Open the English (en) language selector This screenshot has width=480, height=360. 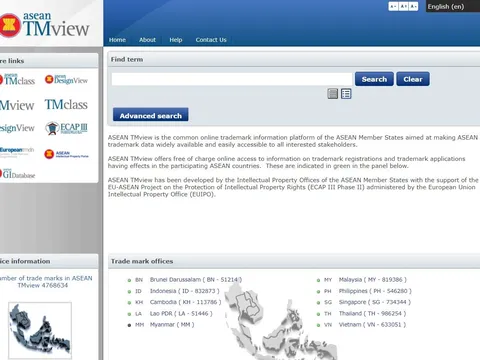[453, 6]
